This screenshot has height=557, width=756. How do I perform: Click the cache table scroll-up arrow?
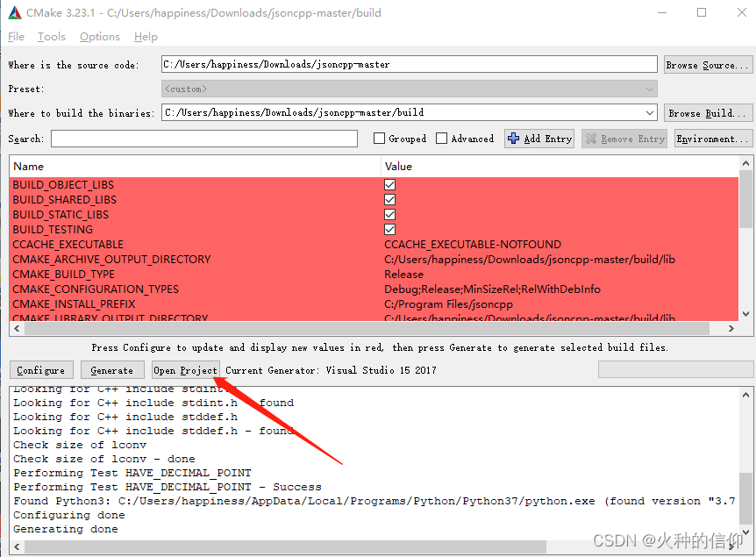pyautogui.click(x=745, y=163)
